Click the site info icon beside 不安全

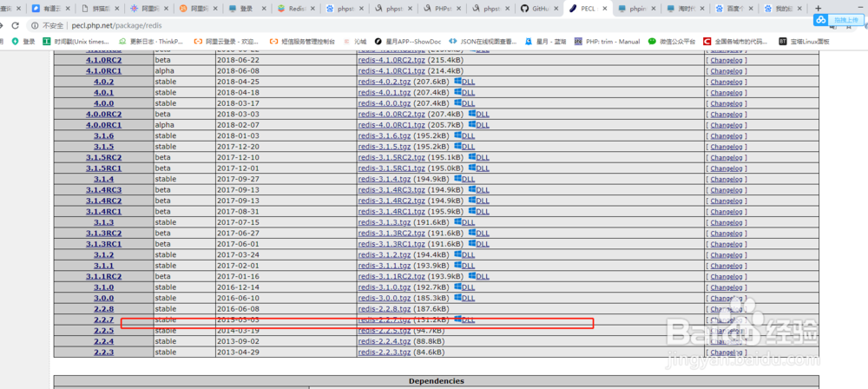click(x=35, y=25)
